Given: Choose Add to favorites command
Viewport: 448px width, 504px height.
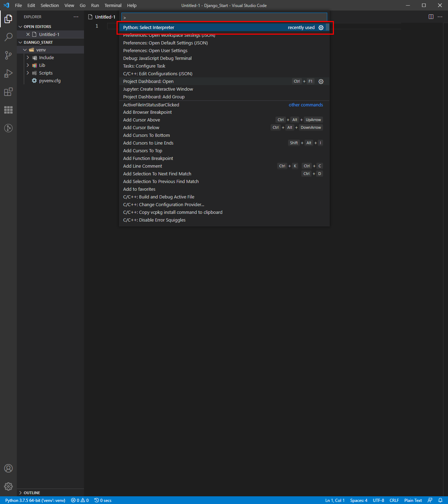Looking at the screenshot, I should click(224, 189).
